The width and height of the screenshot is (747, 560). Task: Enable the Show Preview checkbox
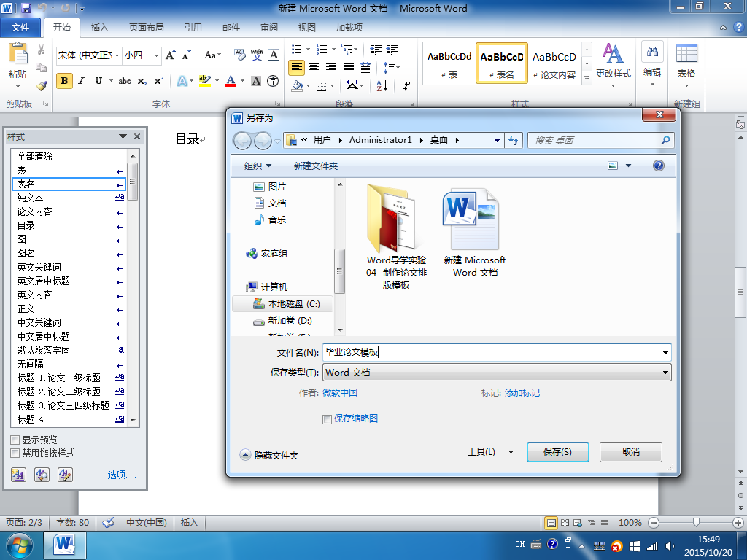coord(15,440)
